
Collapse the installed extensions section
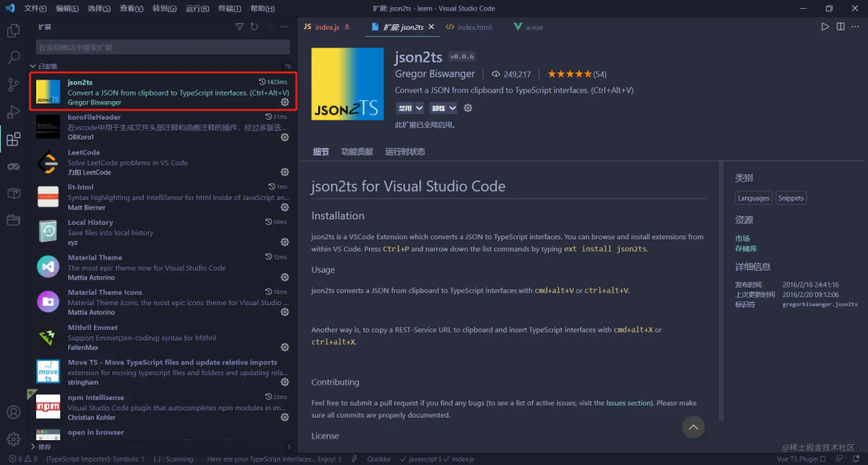(33, 67)
